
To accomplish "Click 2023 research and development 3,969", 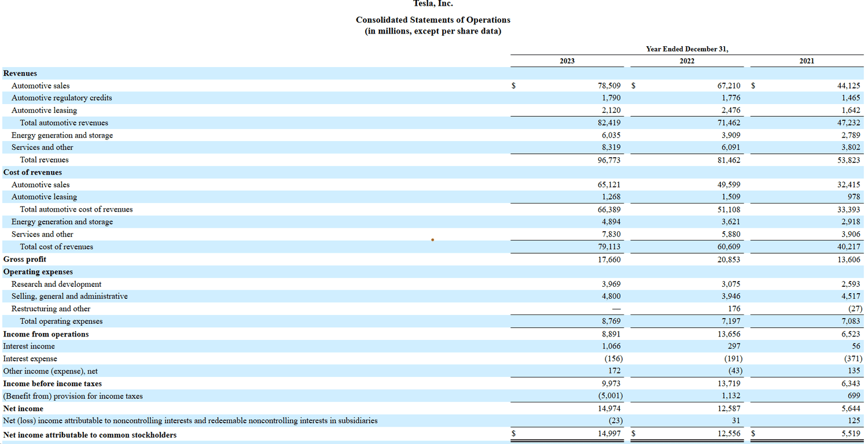I will pyautogui.click(x=611, y=284).
